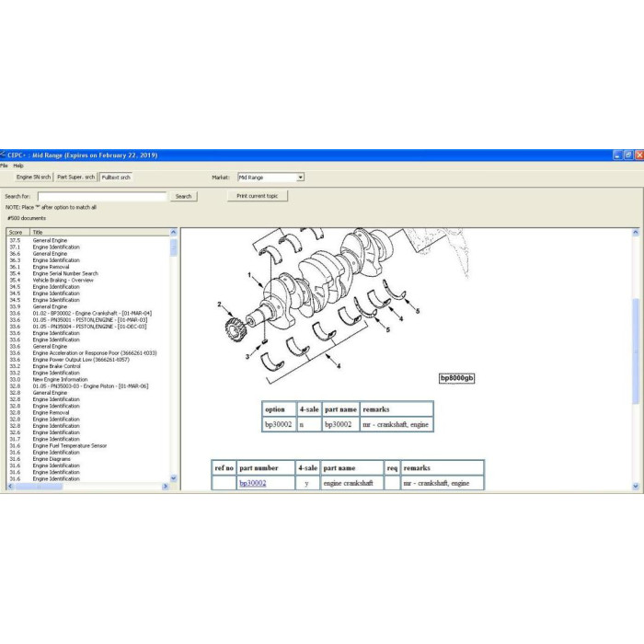Click the results list scroll-down arrow
This screenshot has width=644, height=644.
[173, 478]
